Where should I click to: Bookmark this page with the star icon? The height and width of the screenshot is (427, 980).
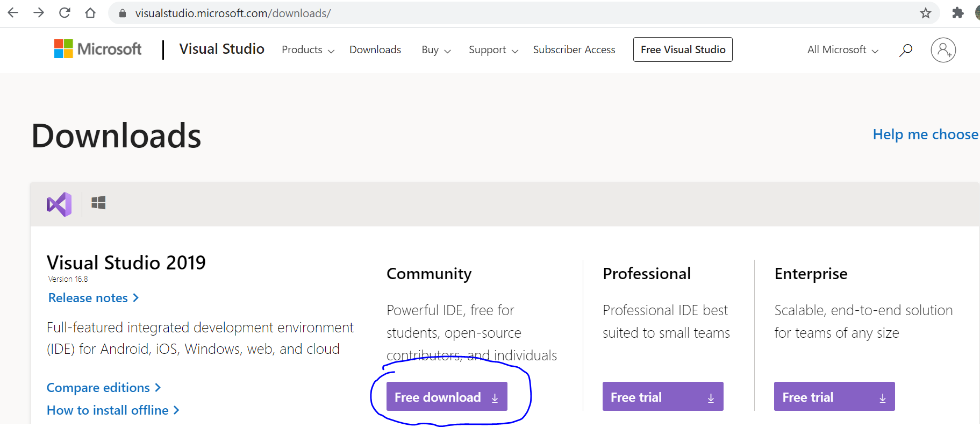pos(925,13)
